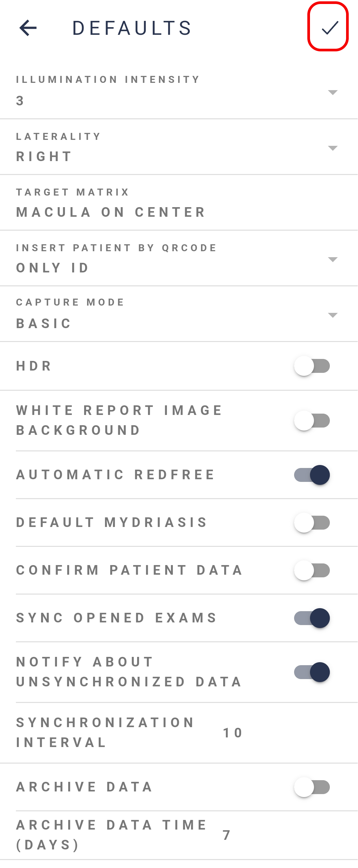Expand the Laterality dropdown arrow
Viewport: 358px width, 868px height.
click(332, 148)
